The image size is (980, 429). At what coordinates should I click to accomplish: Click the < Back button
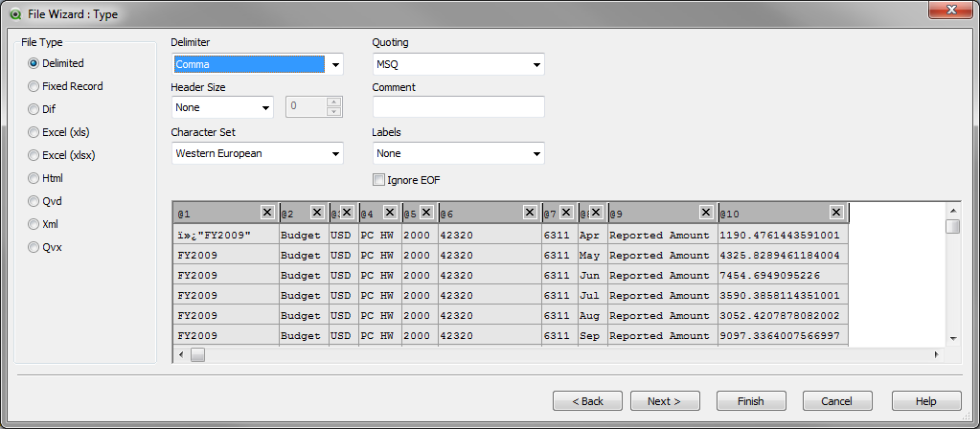[587, 401]
